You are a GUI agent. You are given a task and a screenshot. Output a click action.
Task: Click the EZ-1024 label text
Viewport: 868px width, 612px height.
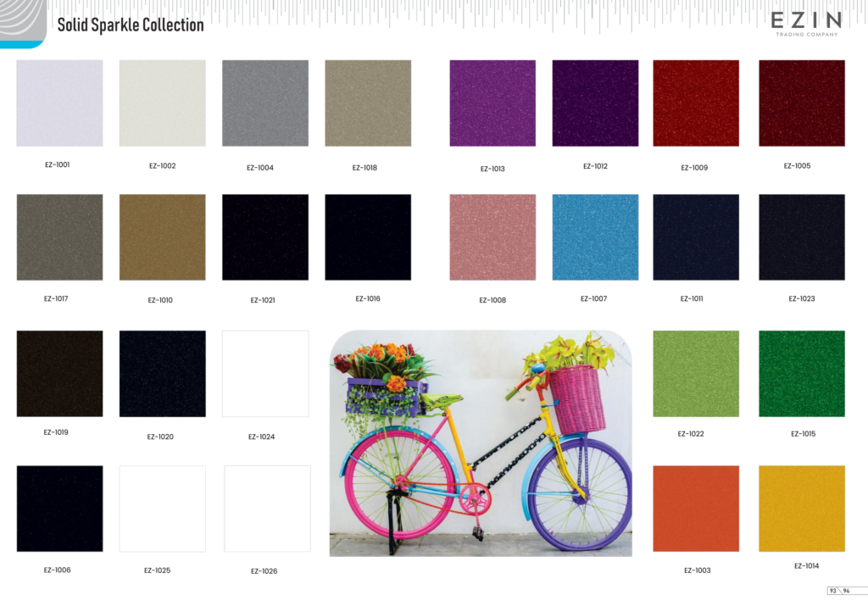coord(261,437)
